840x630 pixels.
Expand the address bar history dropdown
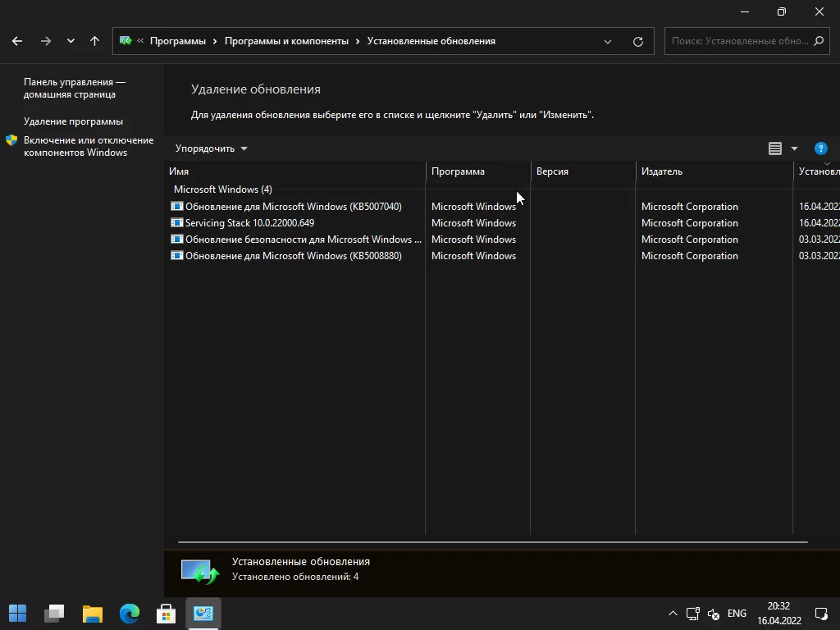coord(608,41)
